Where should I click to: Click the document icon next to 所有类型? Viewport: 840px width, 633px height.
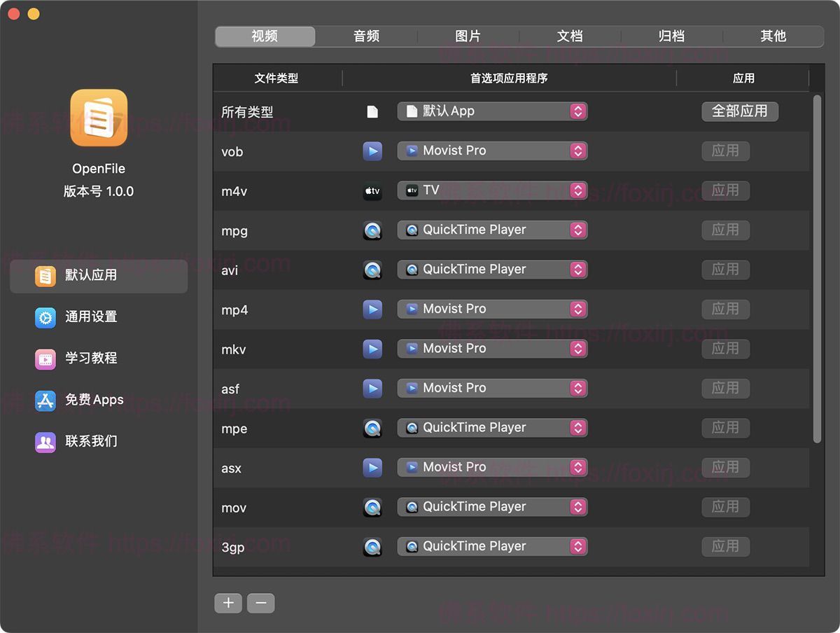372,111
